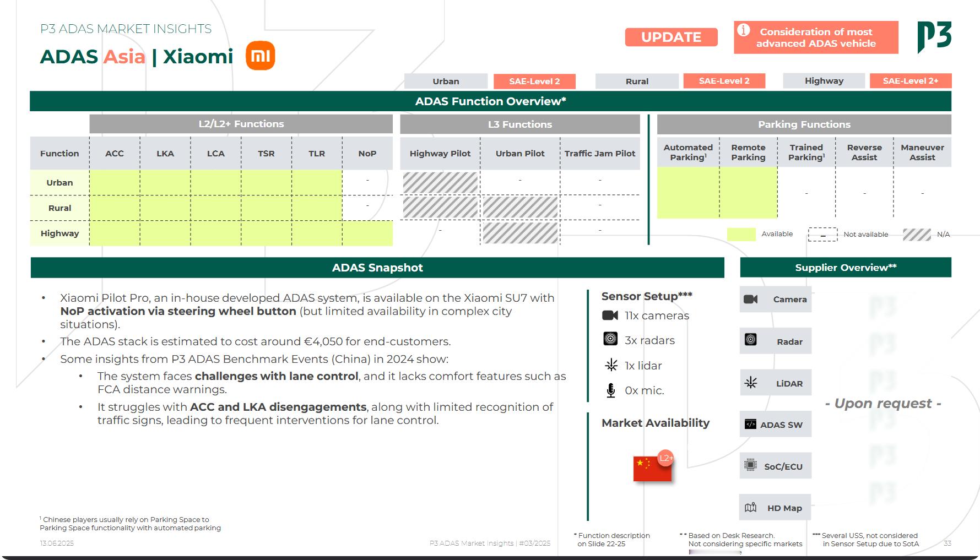Click the TSR column header
The image size is (980, 560).
[266, 153]
